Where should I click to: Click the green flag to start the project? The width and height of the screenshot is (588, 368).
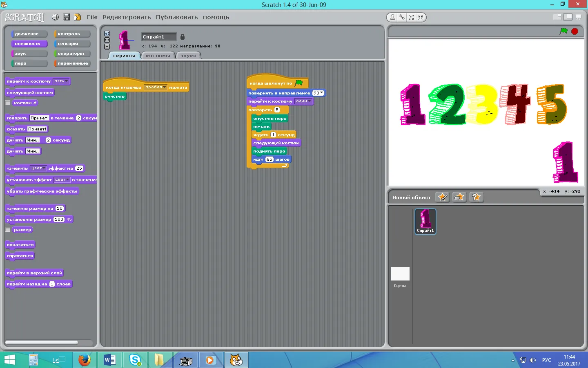563,31
